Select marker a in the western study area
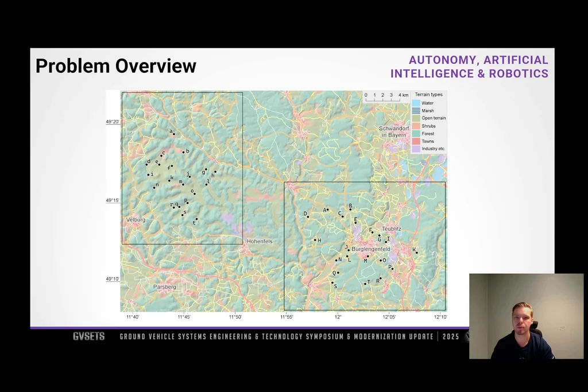Image resolution: width=588 pixels, height=392 pixels. (x=173, y=134)
